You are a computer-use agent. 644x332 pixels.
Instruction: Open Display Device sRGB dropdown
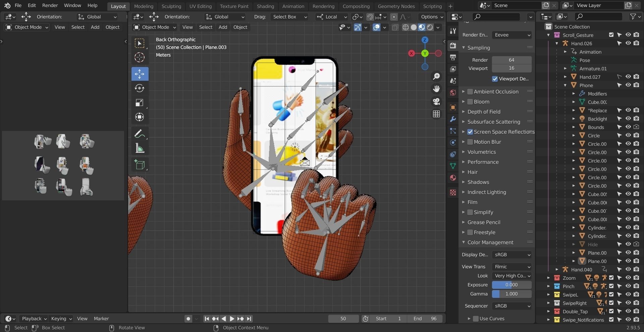[512, 255]
